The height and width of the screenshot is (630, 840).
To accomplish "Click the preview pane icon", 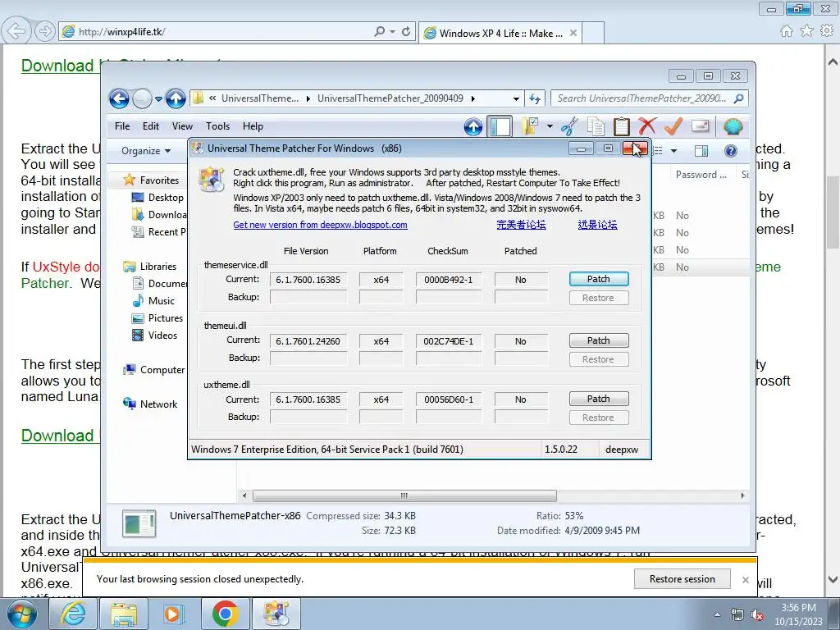I will coord(701,151).
